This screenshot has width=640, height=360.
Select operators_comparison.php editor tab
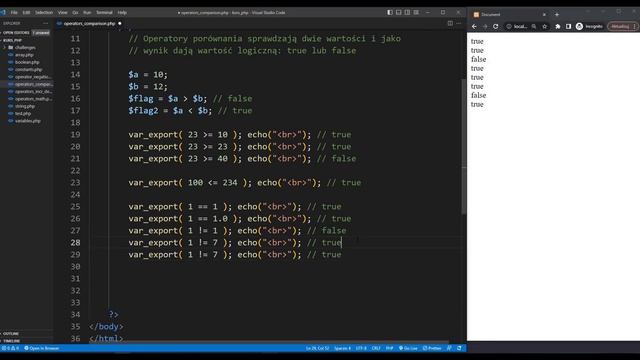pyautogui.click(x=89, y=23)
